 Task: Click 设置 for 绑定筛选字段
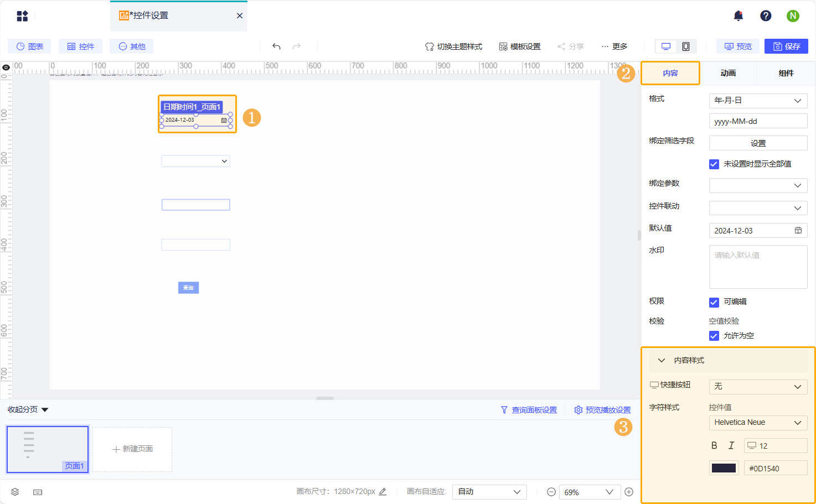click(758, 143)
